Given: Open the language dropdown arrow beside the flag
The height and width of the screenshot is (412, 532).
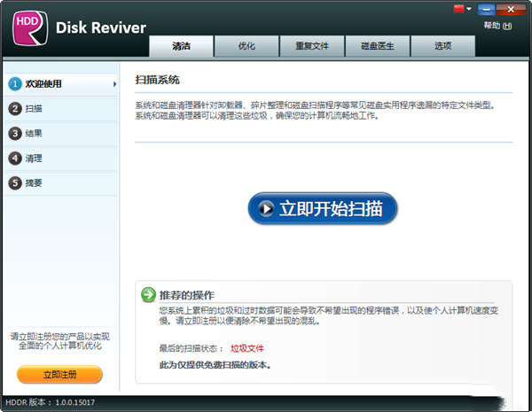Looking at the screenshot, I should click(469, 9).
